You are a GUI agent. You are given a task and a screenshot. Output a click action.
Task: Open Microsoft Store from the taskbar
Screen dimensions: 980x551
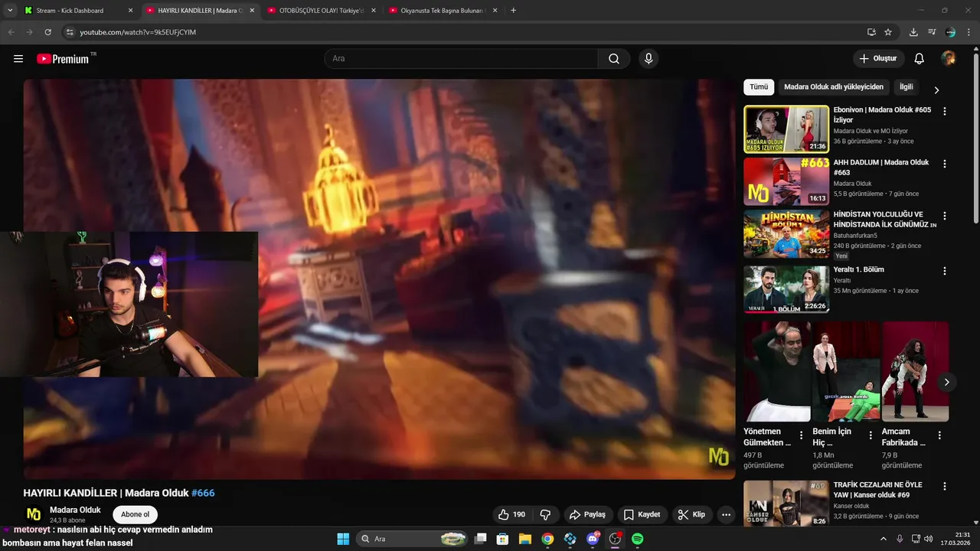503,539
